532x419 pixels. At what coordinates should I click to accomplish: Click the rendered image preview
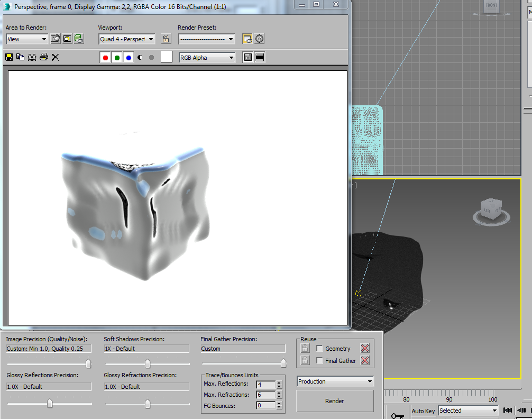(x=178, y=198)
